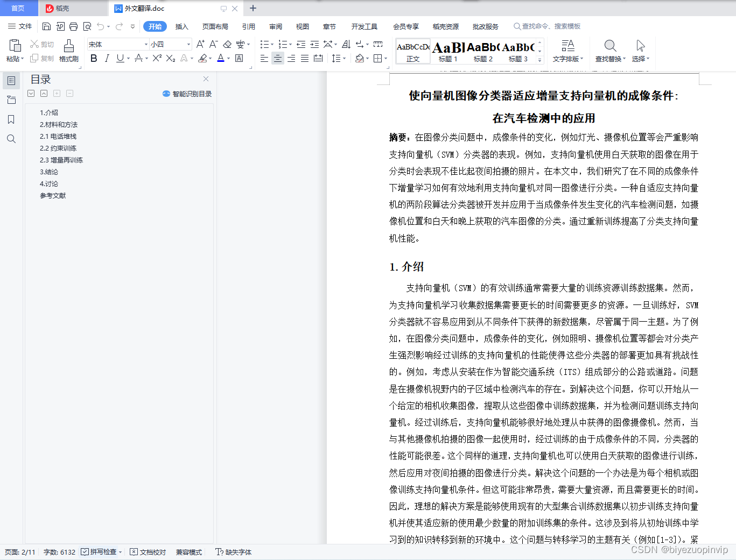This screenshot has width=736, height=560.
Task: Toggle center alignment
Action: (278, 58)
